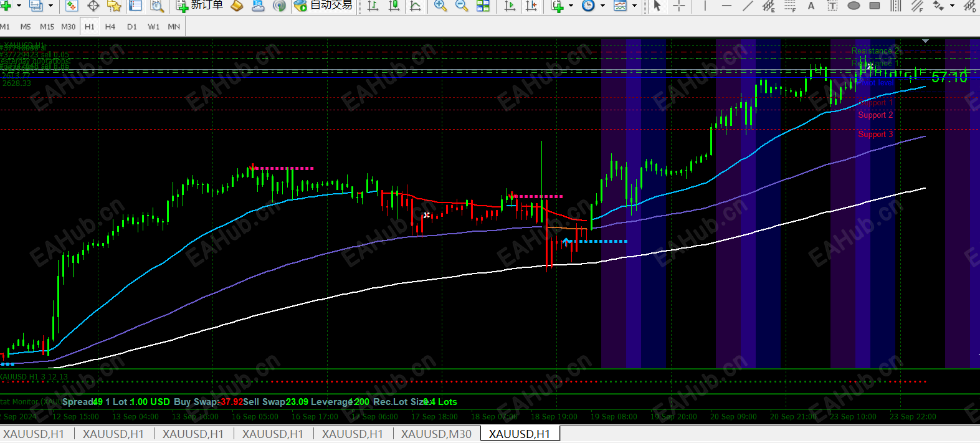Open the Indicators list dropdown arrow
The image size is (980, 443).
571,6
